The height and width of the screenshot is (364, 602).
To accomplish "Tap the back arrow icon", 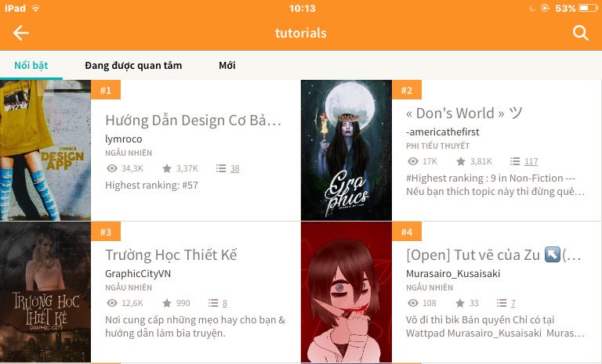I will pos(20,33).
